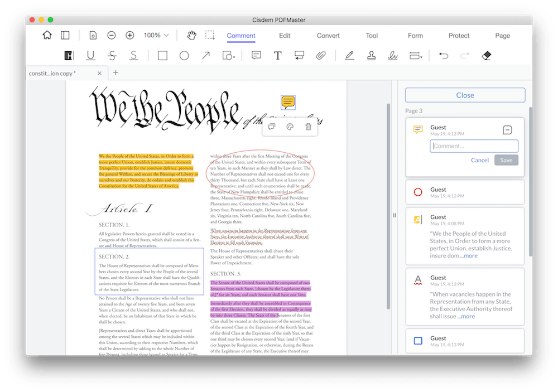
Task: Click the 'SECTION. 1.' heading
Action: point(114,225)
